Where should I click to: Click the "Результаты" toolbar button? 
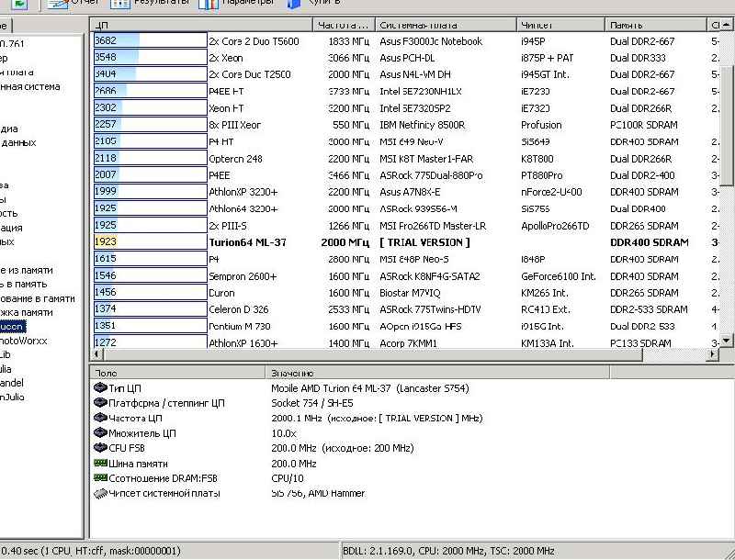150,3
